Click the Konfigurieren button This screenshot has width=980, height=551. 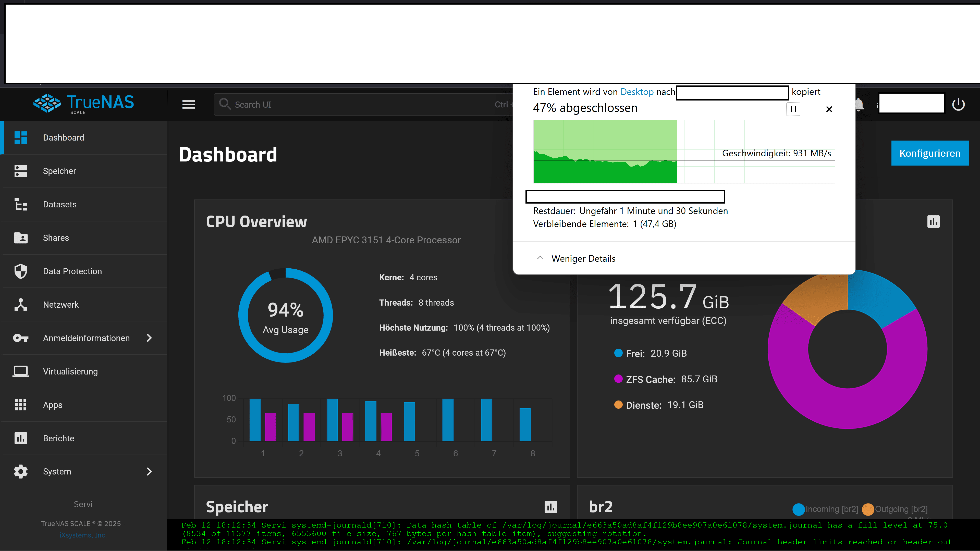click(x=929, y=153)
